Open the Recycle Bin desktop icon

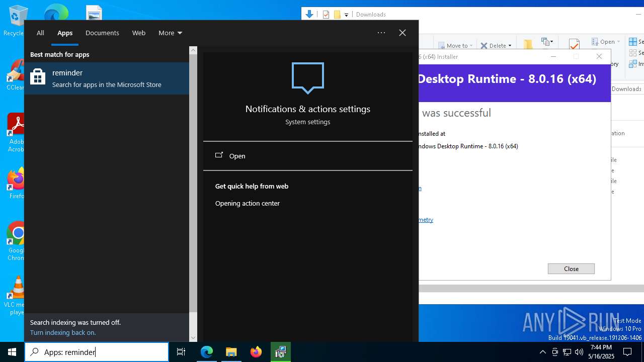coord(18,20)
